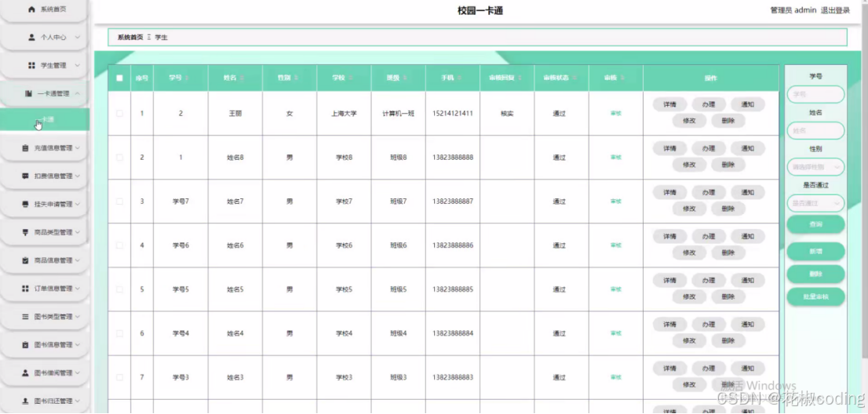Click the icon beside 一卡通管理
This screenshot has width=868, height=414.
[28, 93]
